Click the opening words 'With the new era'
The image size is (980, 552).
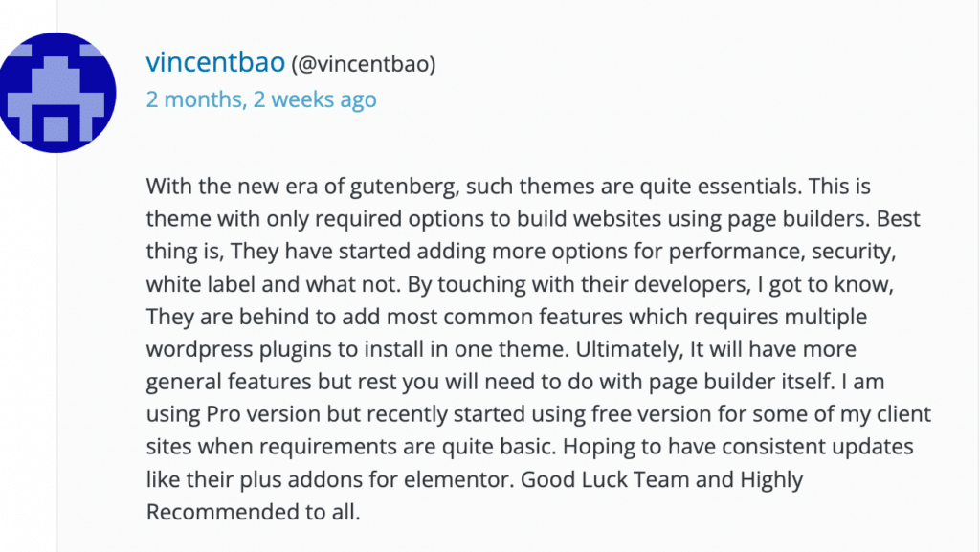click(232, 187)
